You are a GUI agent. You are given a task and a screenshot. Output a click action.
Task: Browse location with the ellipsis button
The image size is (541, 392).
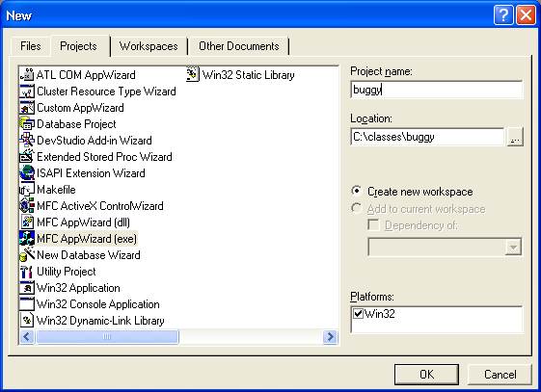515,137
